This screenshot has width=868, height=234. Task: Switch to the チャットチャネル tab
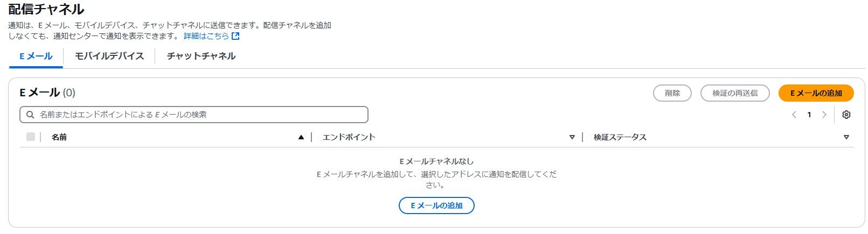pos(201,56)
